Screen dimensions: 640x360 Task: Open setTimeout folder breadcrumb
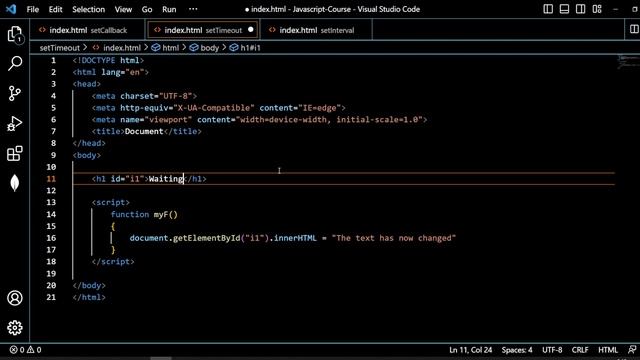pyautogui.click(x=60, y=48)
